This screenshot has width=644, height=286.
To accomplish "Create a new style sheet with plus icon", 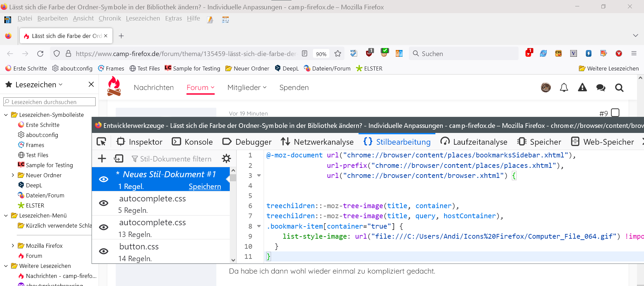I will pyautogui.click(x=102, y=158).
